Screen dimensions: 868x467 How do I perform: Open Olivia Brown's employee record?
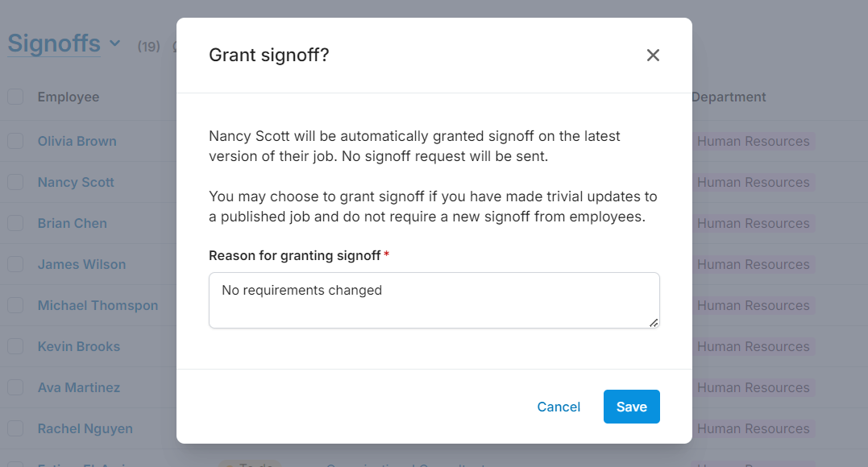77,140
